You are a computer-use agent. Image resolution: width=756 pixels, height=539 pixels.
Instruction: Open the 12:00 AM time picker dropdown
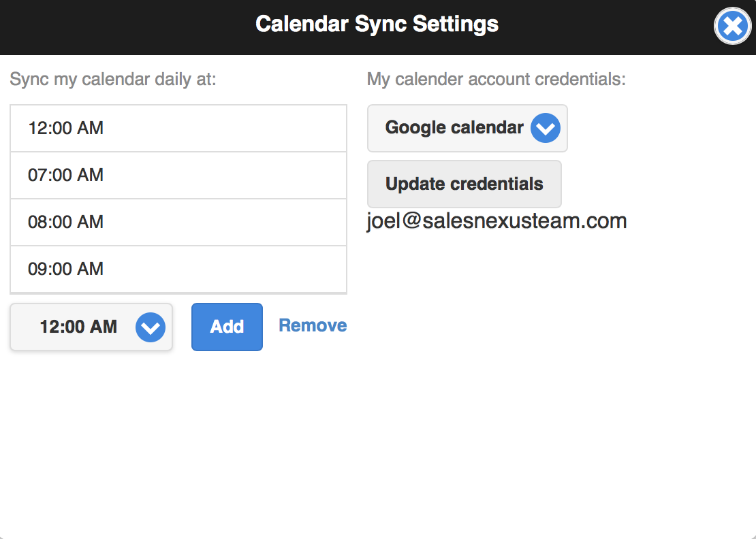[x=91, y=327]
